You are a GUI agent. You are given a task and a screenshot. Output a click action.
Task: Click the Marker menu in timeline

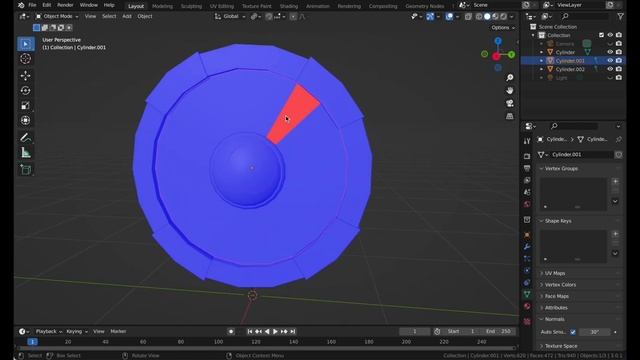118,331
